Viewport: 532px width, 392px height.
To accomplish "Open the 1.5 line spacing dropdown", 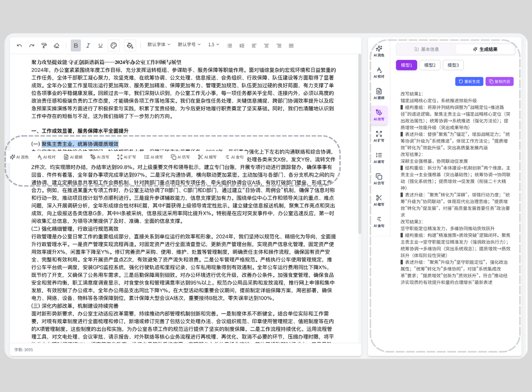I will click(x=213, y=45).
